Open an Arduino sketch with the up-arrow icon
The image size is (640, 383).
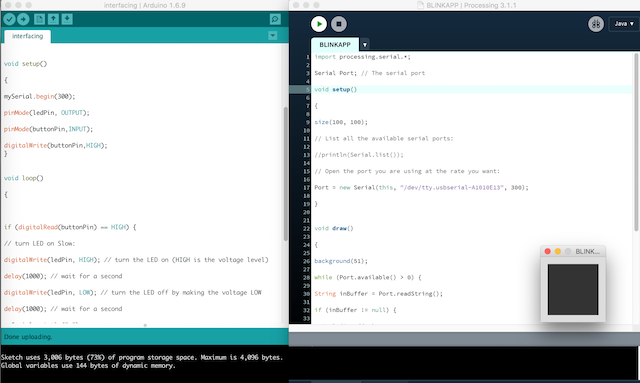click(x=53, y=19)
